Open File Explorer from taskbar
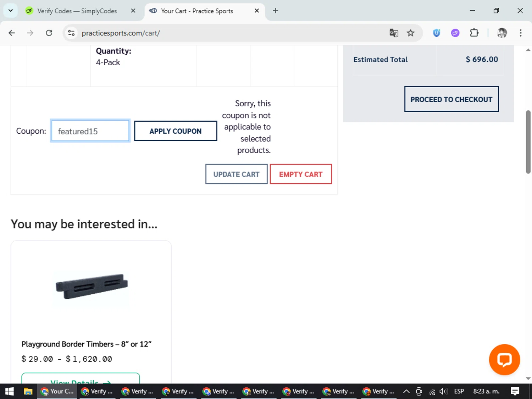This screenshot has height=399, width=532. pyautogui.click(x=28, y=391)
